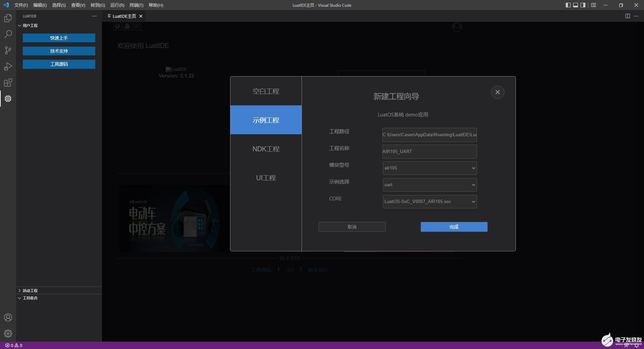Toggle secondary side bar layout icon

[583, 5]
